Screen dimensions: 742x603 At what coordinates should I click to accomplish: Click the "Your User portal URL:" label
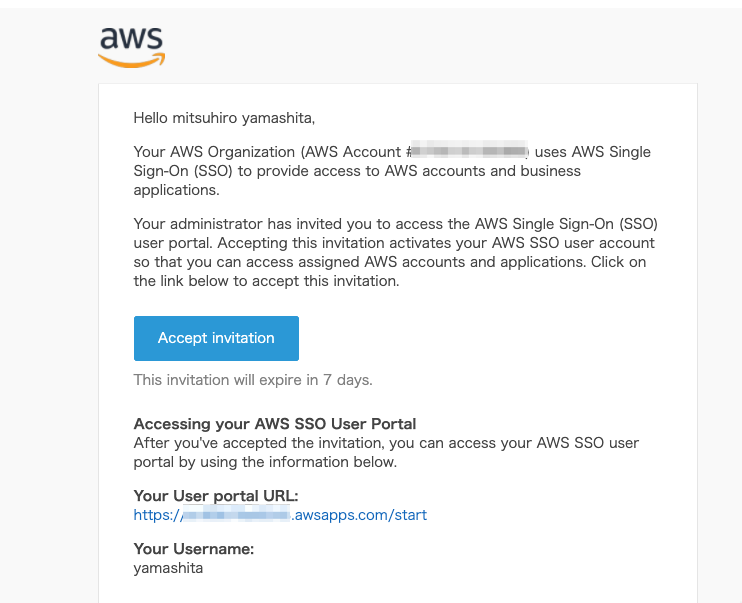tap(216, 496)
